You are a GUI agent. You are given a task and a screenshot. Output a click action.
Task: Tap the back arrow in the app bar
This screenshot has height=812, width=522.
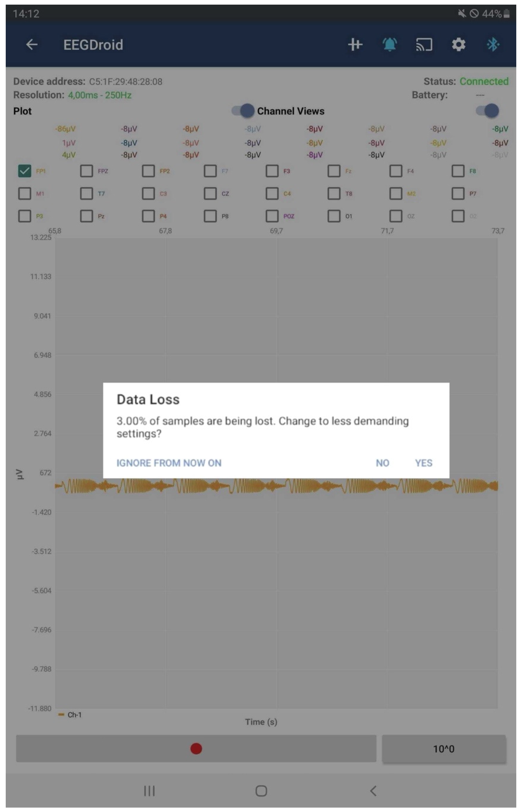click(32, 44)
